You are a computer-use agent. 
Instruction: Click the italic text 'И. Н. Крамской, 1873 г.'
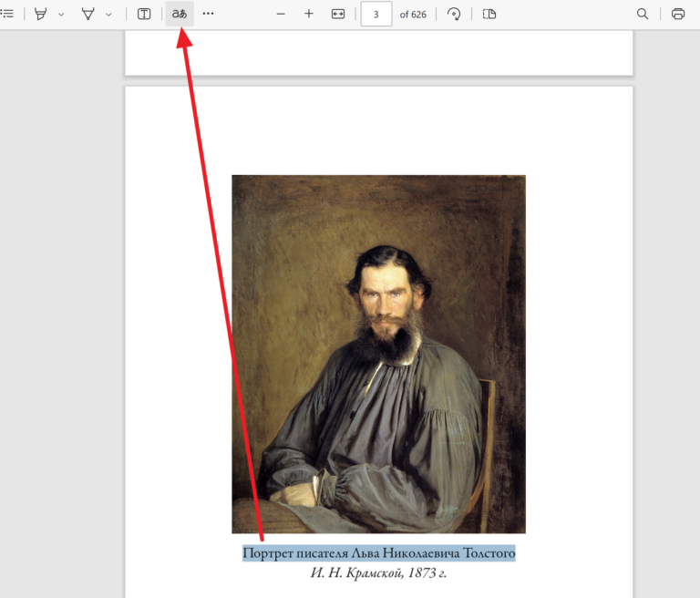pos(378,572)
